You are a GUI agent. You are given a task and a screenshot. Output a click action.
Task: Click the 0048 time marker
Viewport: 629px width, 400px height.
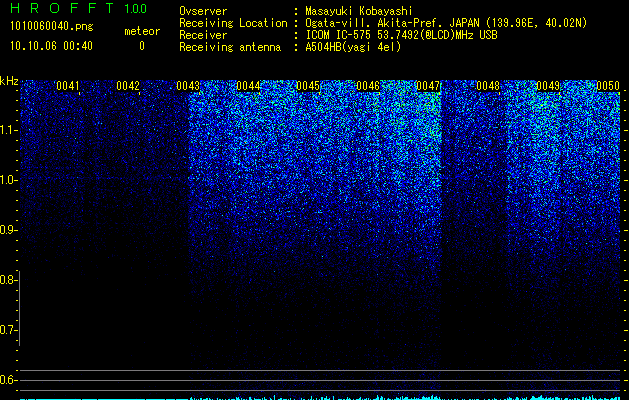(488, 86)
